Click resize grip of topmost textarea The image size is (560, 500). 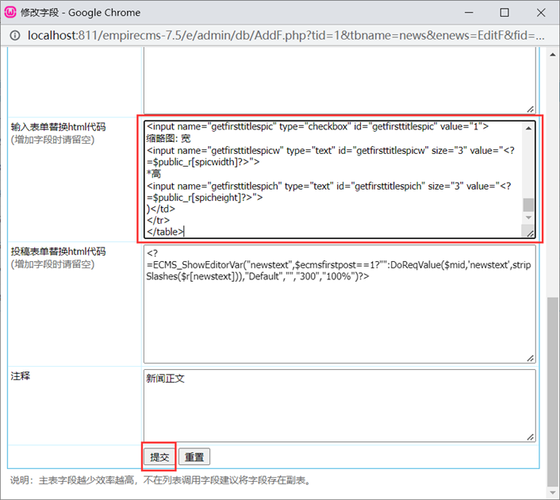pos(530,109)
